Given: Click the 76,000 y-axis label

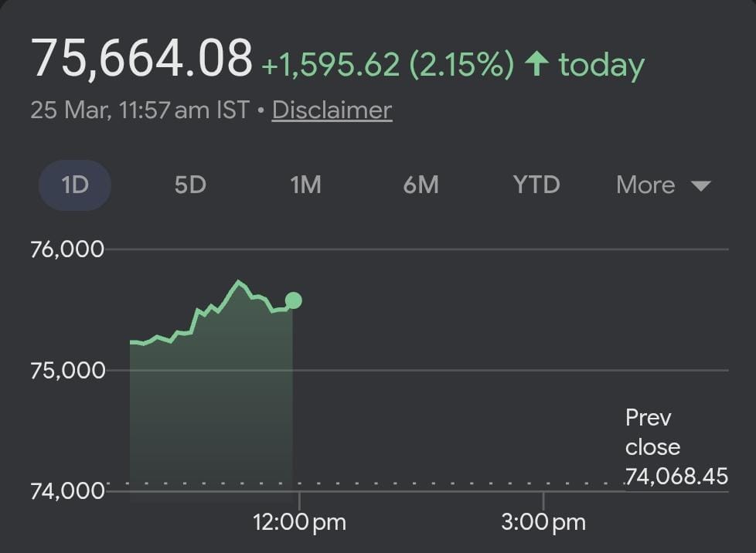Looking at the screenshot, I should (x=66, y=249).
